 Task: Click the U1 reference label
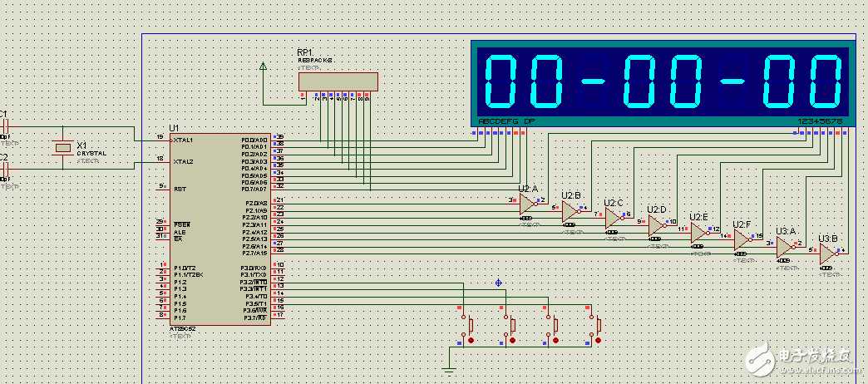click(175, 128)
